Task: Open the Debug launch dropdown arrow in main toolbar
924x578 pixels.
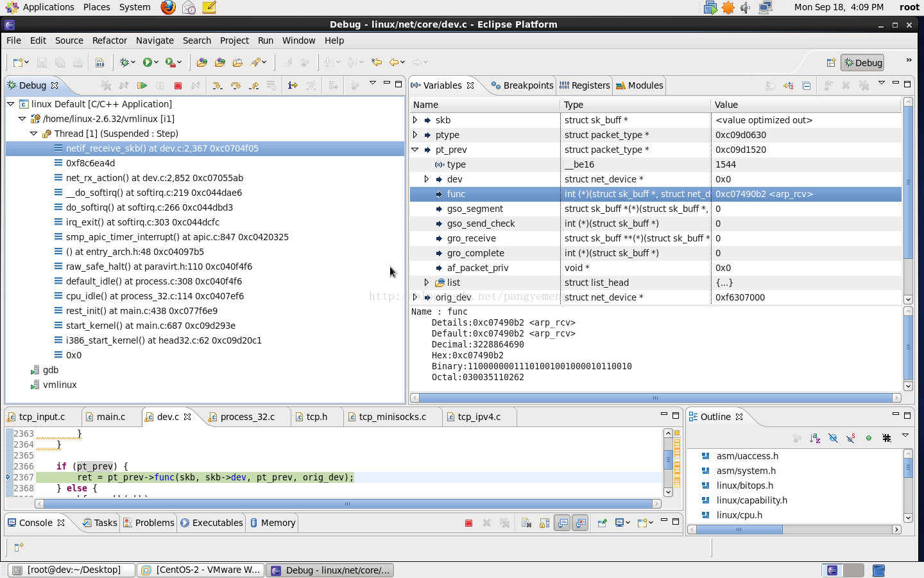Action: point(133,62)
